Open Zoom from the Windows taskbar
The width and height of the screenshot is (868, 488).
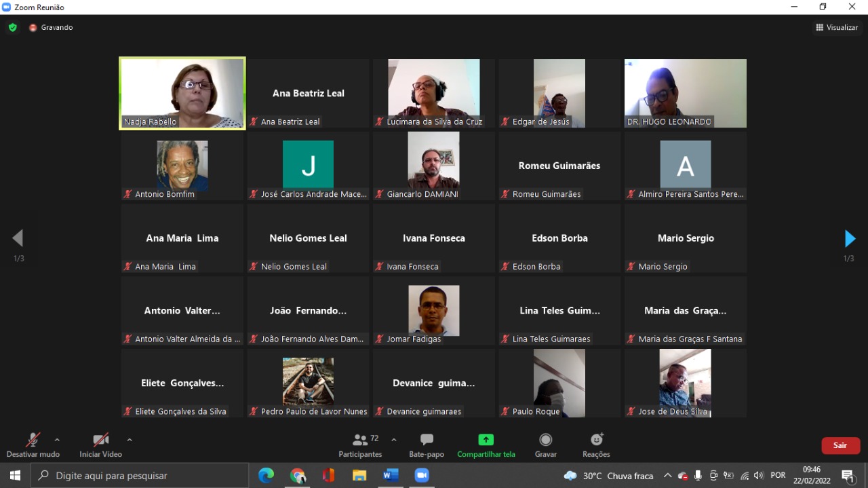point(422,476)
